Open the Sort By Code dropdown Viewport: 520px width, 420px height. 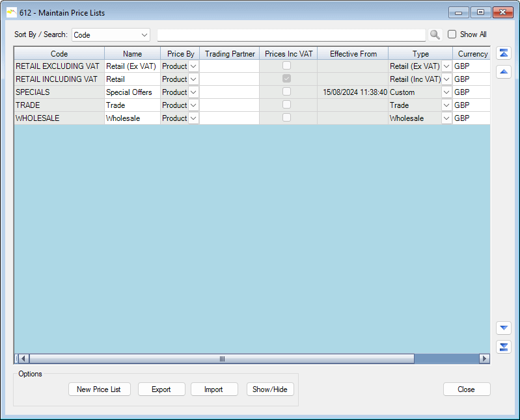coord(111,34)
